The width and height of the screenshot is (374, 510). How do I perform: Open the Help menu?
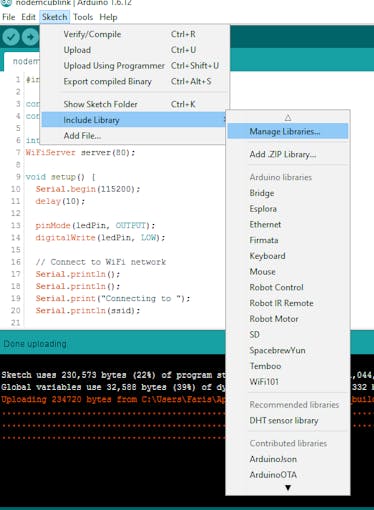tap(108, 17)
